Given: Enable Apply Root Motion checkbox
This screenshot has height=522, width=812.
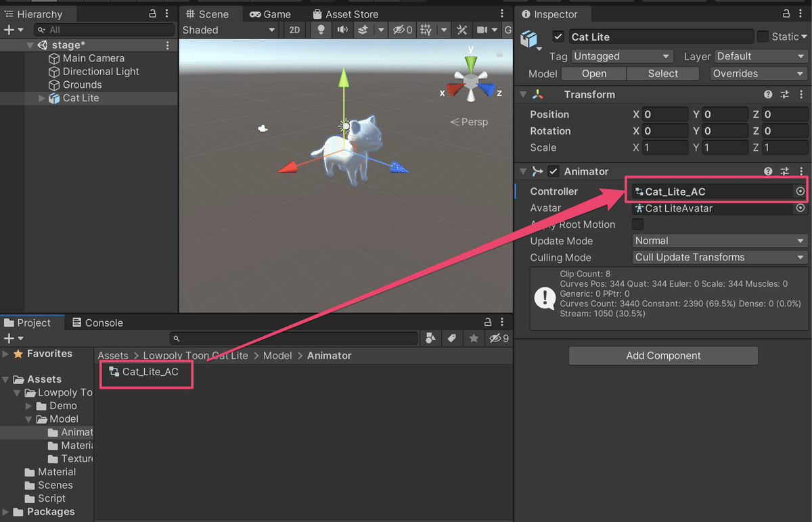Looking at the screenshot, I should [x=637, y=224].
